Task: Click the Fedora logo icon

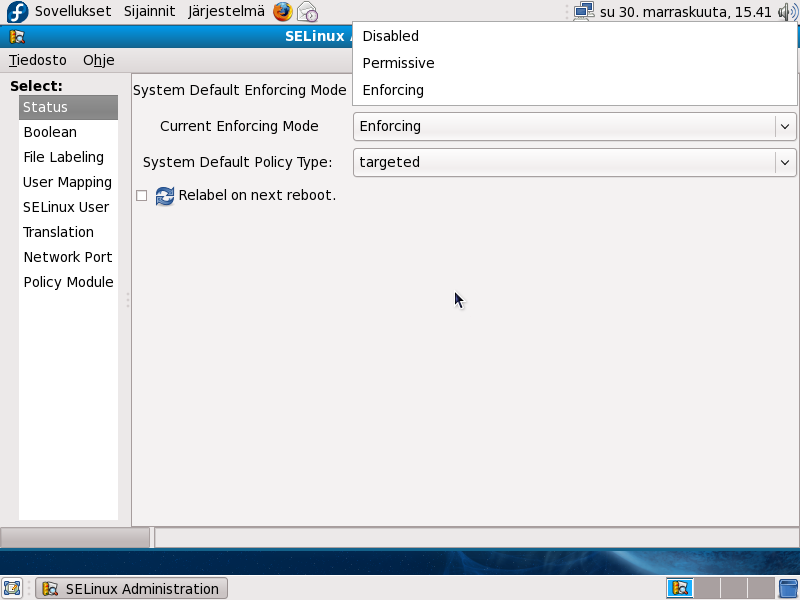Action: (18, 12)
